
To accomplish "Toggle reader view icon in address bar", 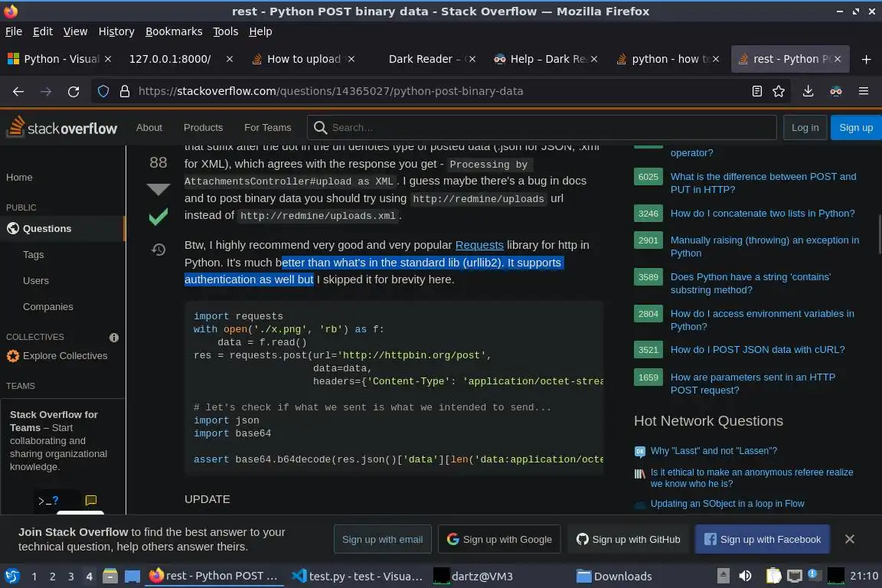I will pos(757,91).
